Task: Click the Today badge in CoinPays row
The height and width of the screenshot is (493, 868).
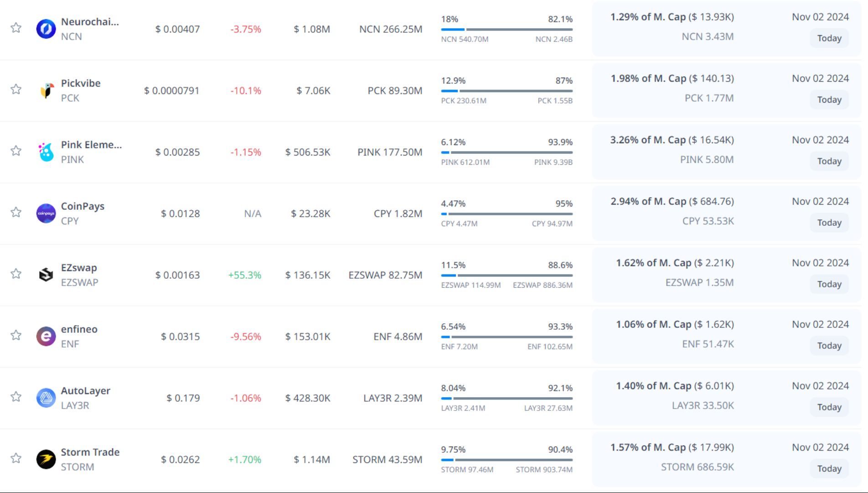Action: pyautogui.click(x=829, y=223)
